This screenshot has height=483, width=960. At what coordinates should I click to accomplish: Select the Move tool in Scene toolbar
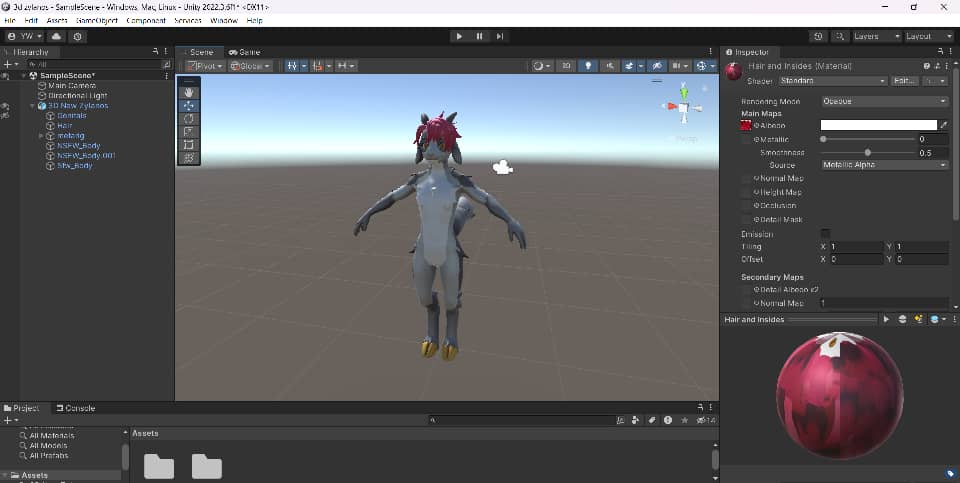point(189,105)
